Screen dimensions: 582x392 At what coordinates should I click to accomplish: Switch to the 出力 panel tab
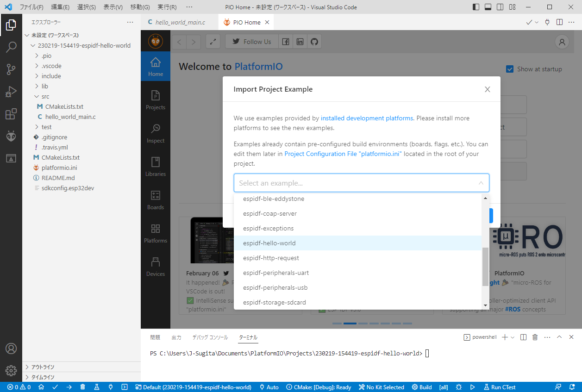tap(176, 337)
